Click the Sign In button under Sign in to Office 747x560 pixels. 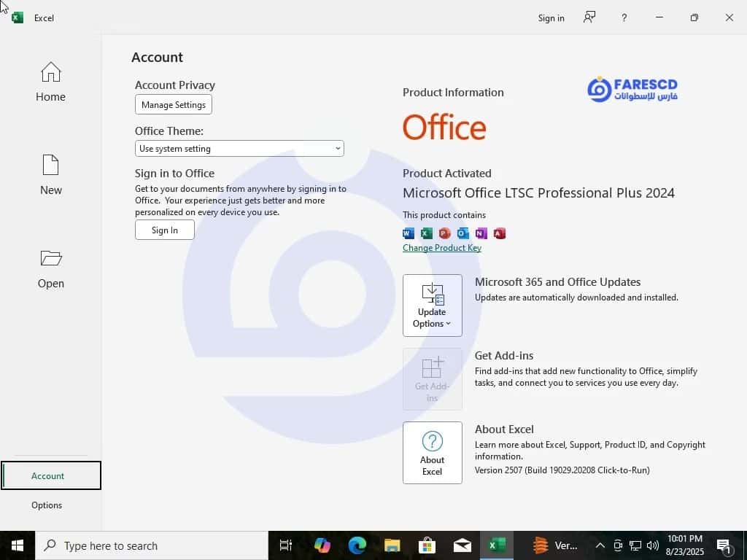[x=165, y=230]
